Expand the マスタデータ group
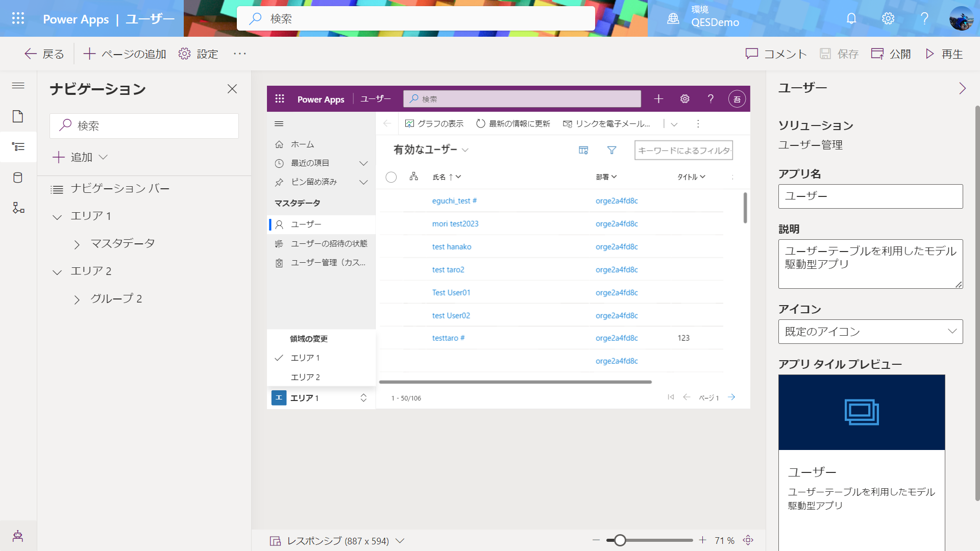Screen dimensions: 980x551 pyautogui.click(x=77, y=244)
